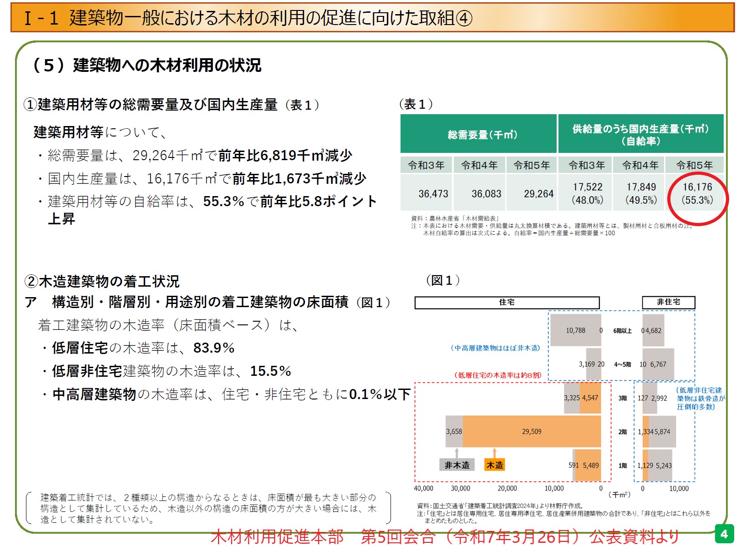Screen dimensions: 756x546
Task: Click the 資料:農林水産省「木材需給表」 source note
Action: (455, 218)
